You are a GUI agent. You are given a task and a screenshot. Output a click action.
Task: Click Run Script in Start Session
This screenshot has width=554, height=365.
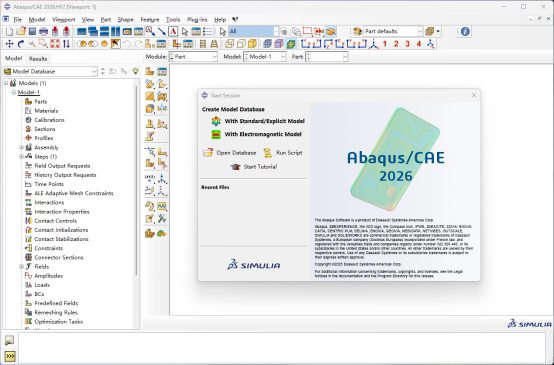[283, 153]
